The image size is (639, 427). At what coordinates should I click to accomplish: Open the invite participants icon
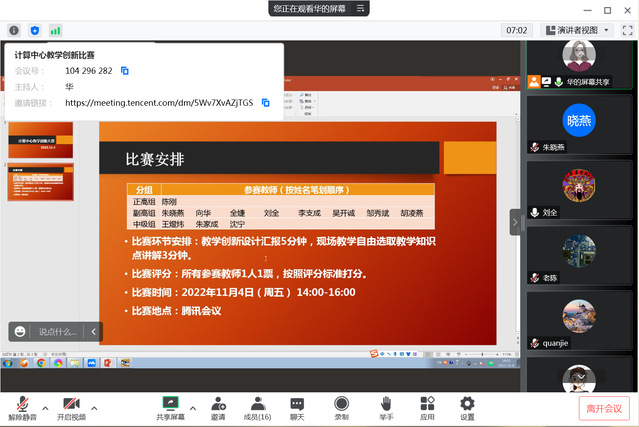coord(218,405)
